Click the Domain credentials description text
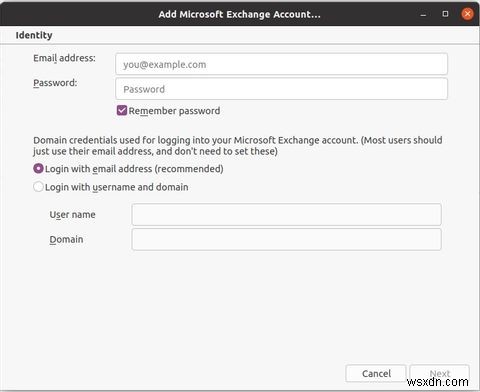The image size is (480, 392). point(238,146)
